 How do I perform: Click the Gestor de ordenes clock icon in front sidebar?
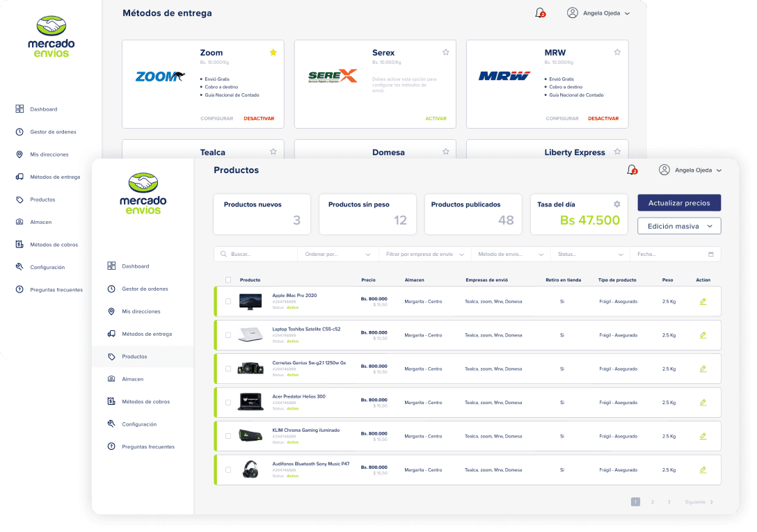[x=111, y=289]
